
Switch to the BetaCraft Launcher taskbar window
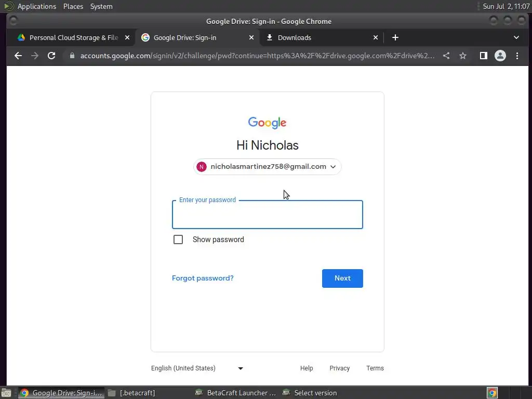tap(236, 393)
